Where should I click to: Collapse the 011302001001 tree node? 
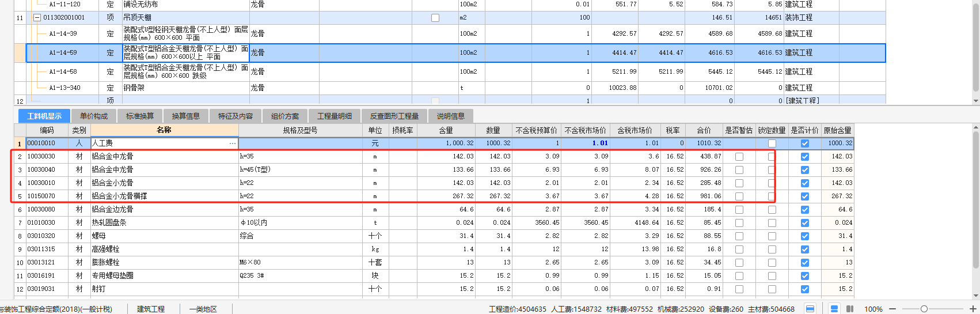pos(37,18)
